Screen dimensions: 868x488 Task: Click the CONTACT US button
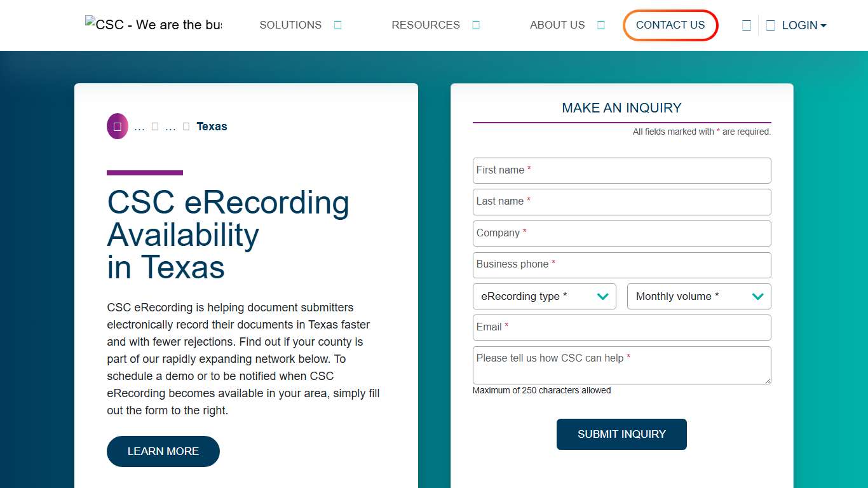click(x=670, y=25)
